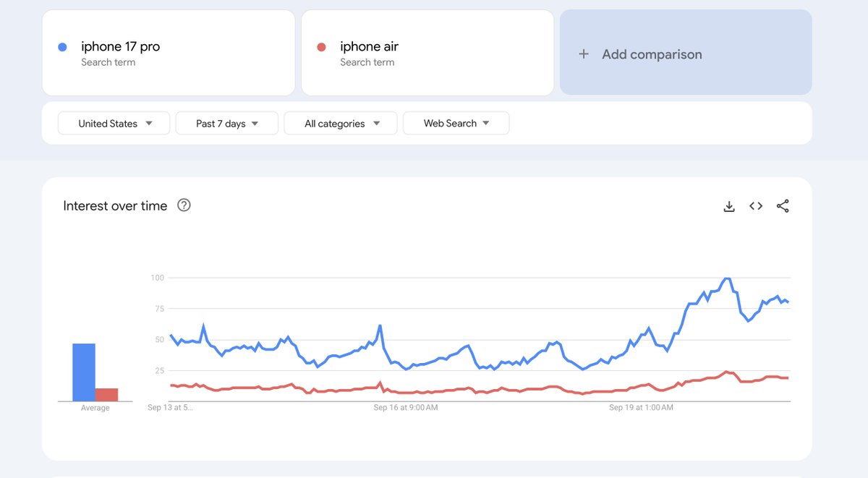The image size is (868, 478).
Task: Share the Interest over time chart
Action: (783, 206)
